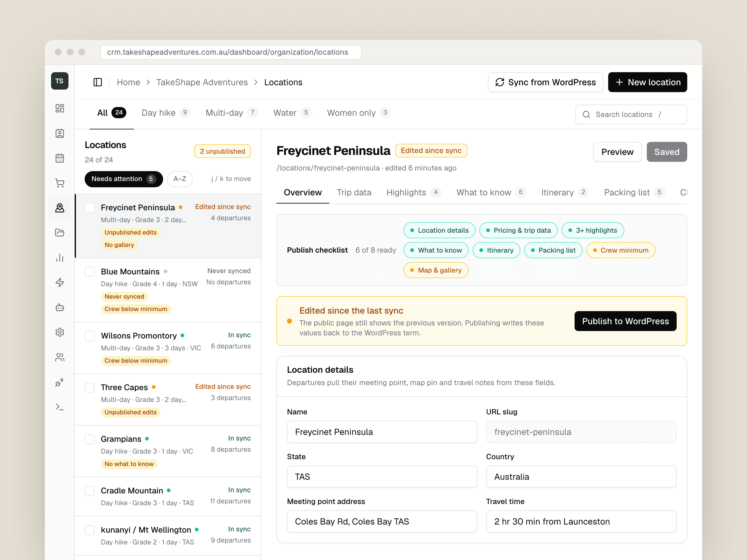This screenshot has height=560, width=747.
Task: Click TakeShape Adventures breadcrumb link
Action: (x=202, y=82)
